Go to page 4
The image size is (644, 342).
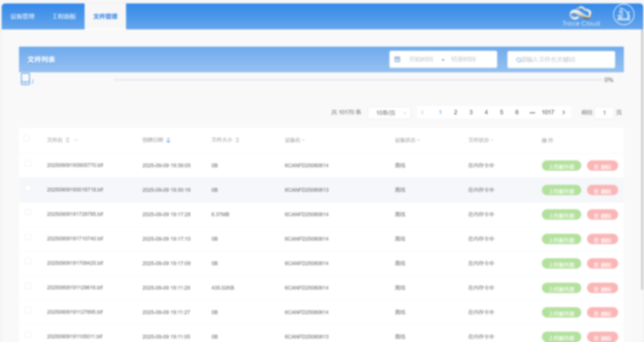click(x=486, y=112)
